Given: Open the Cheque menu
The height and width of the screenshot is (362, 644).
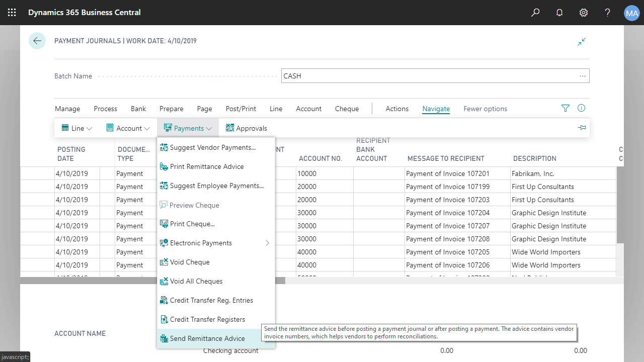Looking at the screenshot, I should click(x=347, y=109).
